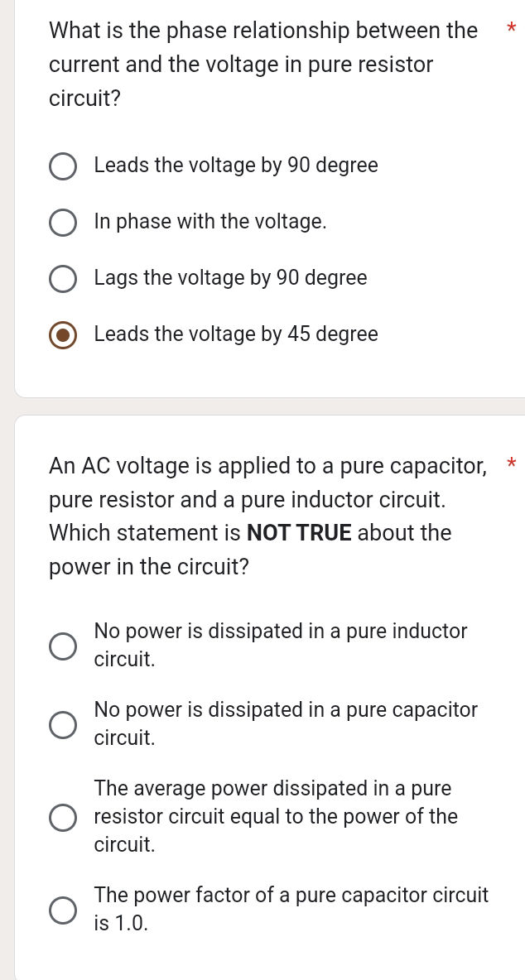Pick the radio for 'No power is dissipated in a pure capacitor'

click(x=64, y=725)
